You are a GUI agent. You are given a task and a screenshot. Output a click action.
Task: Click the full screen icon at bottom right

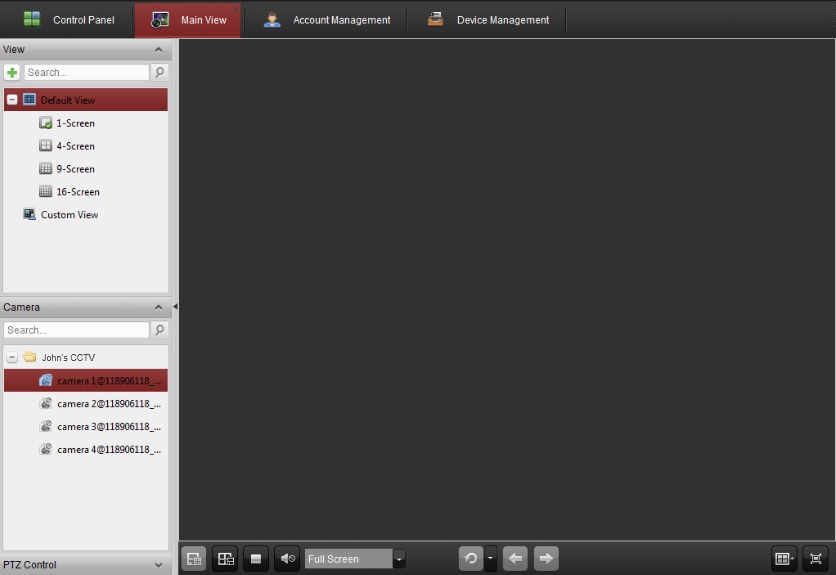(816, 559)
